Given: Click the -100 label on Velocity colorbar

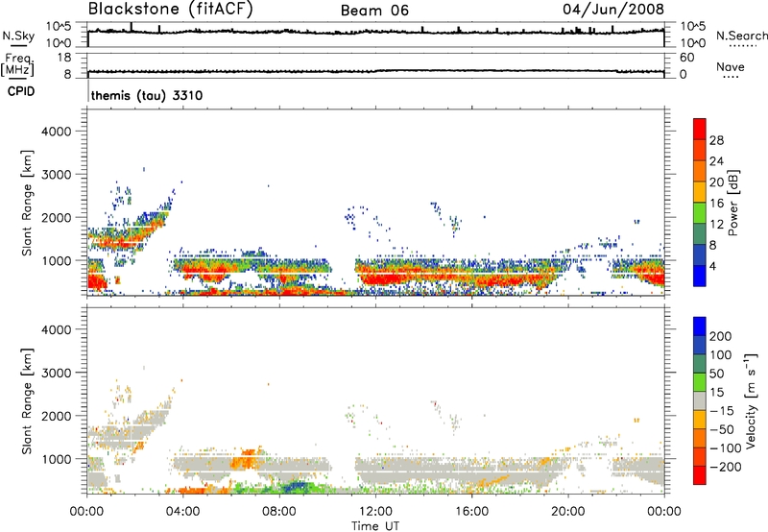Looking at the screenshot, I should [725, 447].
